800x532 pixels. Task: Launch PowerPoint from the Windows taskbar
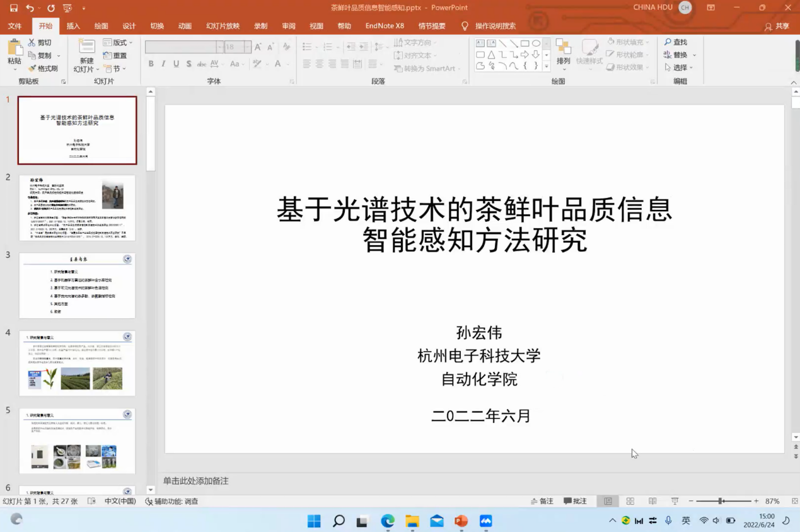pyautogui.click(x=461, y=521)
